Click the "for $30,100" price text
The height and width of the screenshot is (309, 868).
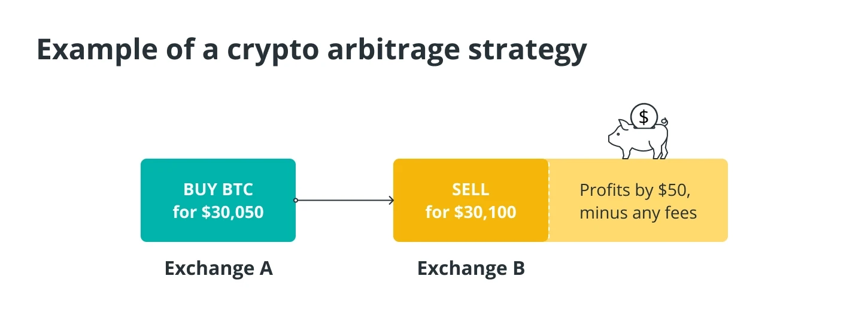pyautogui.click(x=471, y=212)
